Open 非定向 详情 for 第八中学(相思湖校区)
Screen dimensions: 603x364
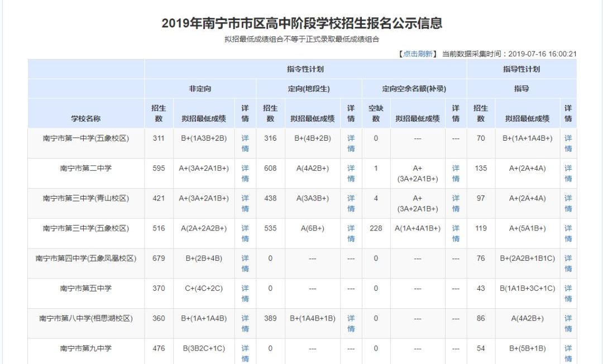245,323
